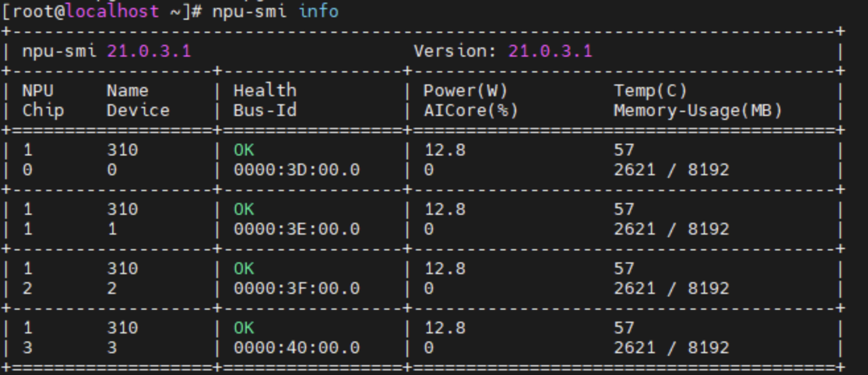Click the name 310 above device 1
Image resolution: width=868 pixels, height=375 pixels.
tap(122, 210)
